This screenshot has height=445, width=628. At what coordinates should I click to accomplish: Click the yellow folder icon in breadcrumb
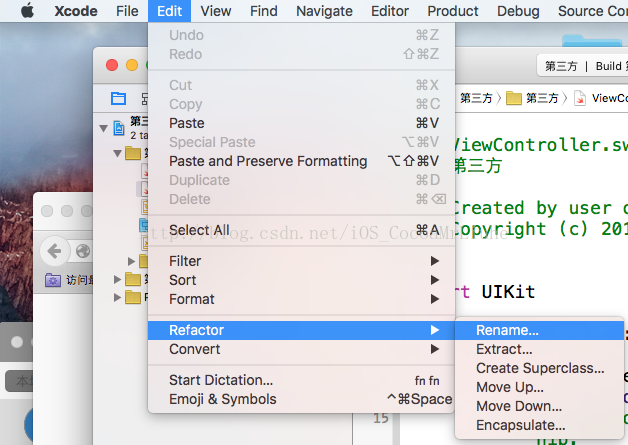click(514, 98)
